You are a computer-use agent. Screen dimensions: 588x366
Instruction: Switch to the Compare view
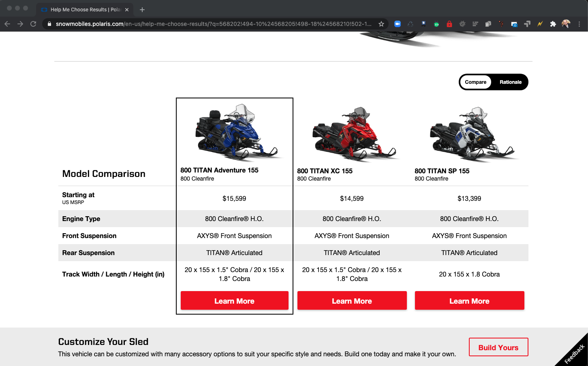click(x=476, y=82)
